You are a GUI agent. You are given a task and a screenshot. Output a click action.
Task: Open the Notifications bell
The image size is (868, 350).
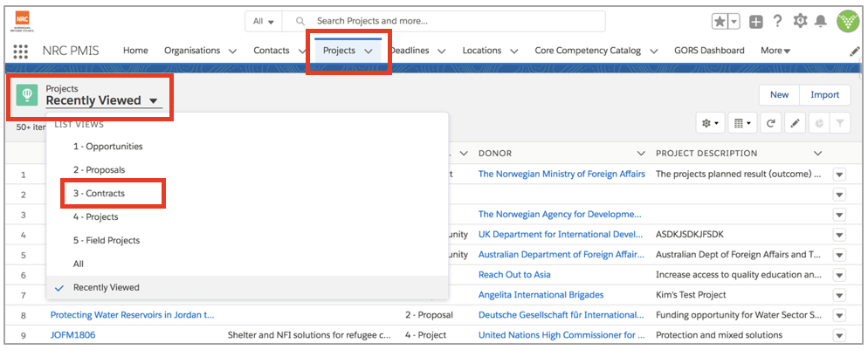pyautogui.click(x=821, y=21)
